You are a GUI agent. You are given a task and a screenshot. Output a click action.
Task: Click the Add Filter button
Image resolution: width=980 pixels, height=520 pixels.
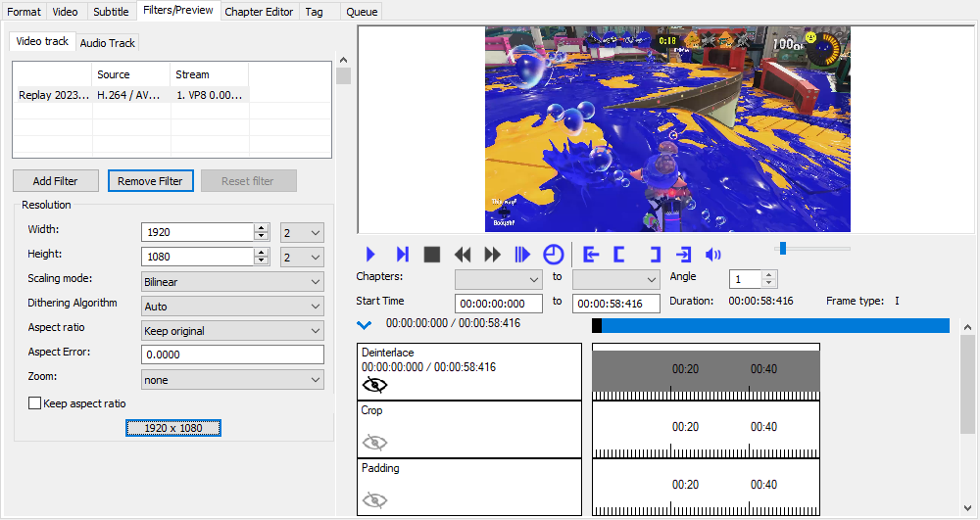(56, 181)
